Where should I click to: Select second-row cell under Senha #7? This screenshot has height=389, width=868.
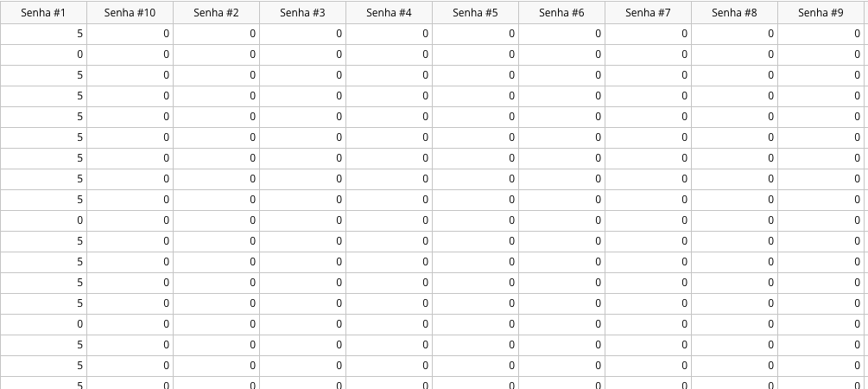point(649,54)
